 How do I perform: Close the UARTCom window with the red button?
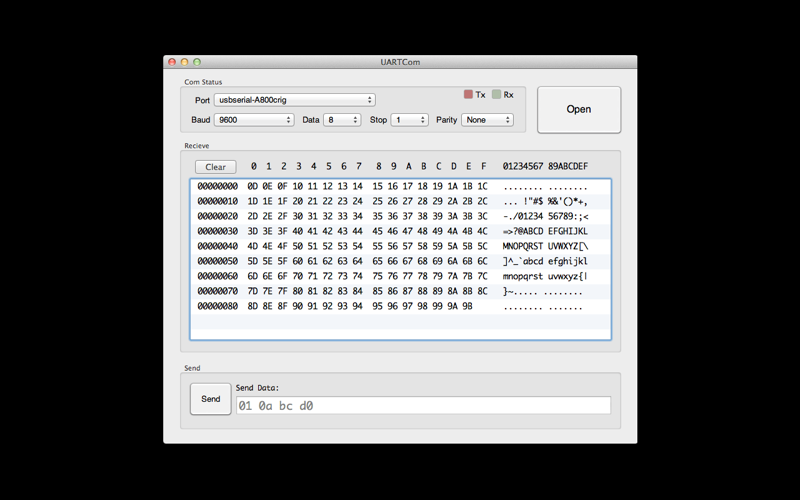(x=172, y=62)
